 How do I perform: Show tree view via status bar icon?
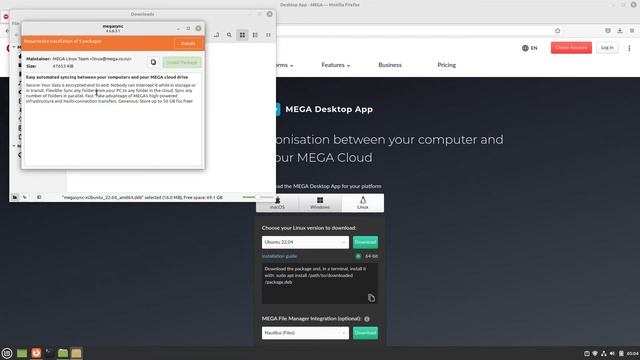point(25,197)
